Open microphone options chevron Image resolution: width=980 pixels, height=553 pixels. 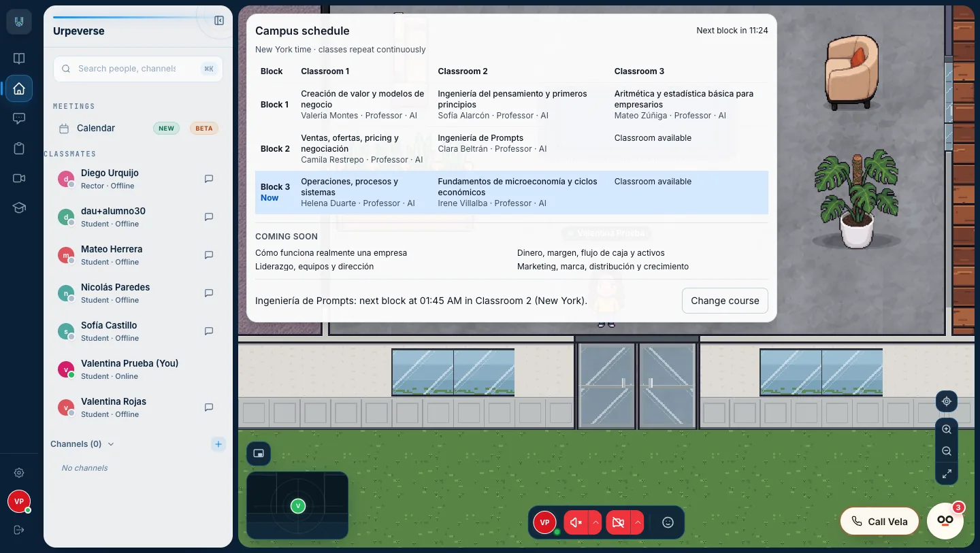[595, 522]
